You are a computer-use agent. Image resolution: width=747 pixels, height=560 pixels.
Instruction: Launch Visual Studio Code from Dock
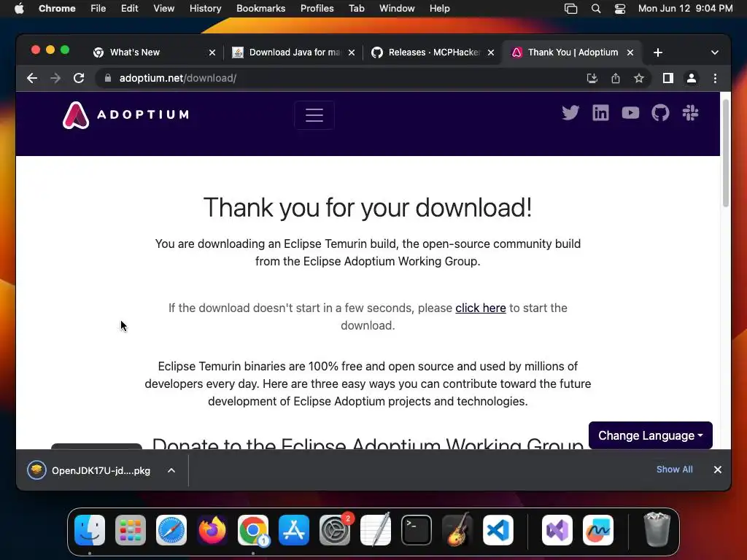[498, 530]
